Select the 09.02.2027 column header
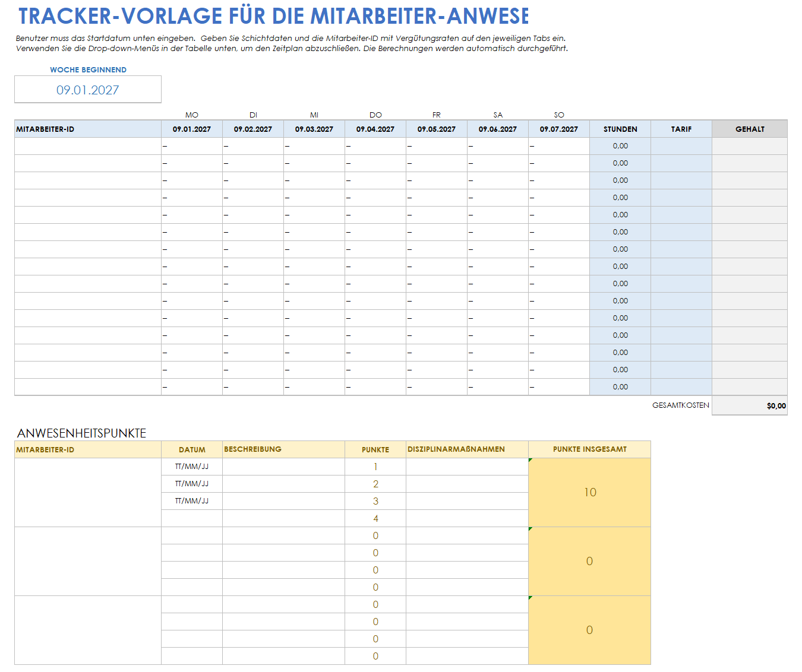802x672 pixels. click(x=253, y=129)
